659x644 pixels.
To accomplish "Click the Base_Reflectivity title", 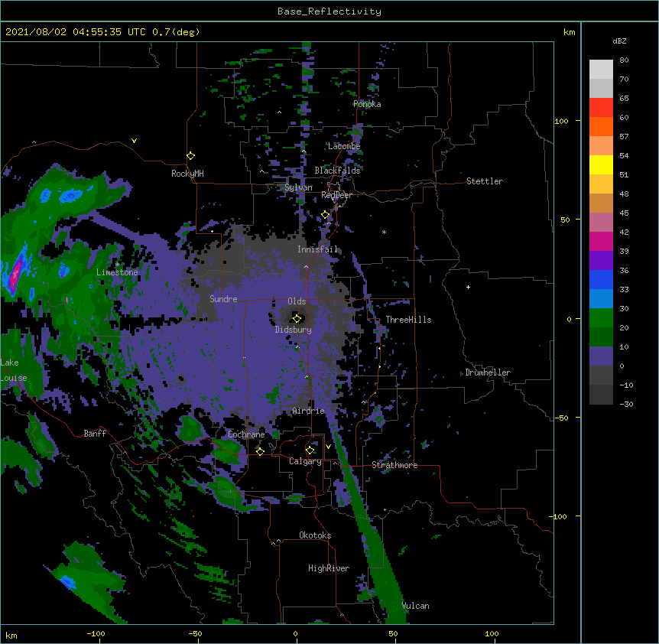I will pos(329,11).
